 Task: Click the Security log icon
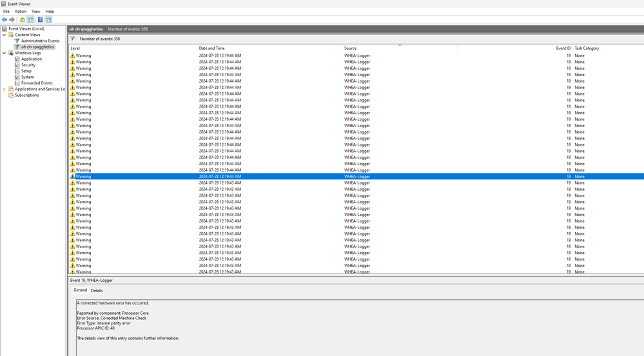point(17,65)
